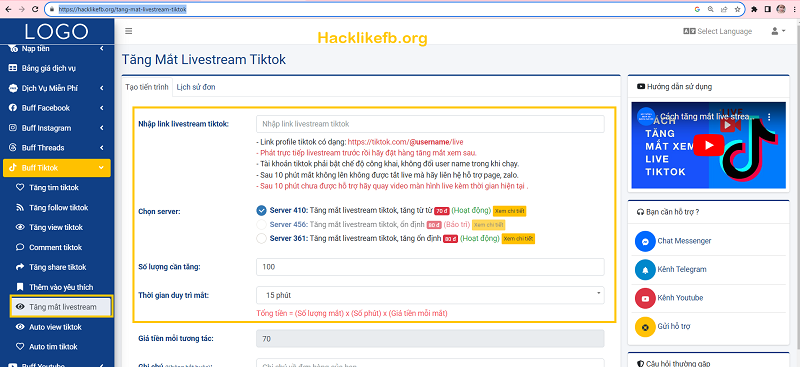Expand Dịch Vụ Miễn Phí sidebar menu
Screen dimensions: 800x367
pyautogui.click(x=57, y=88)
